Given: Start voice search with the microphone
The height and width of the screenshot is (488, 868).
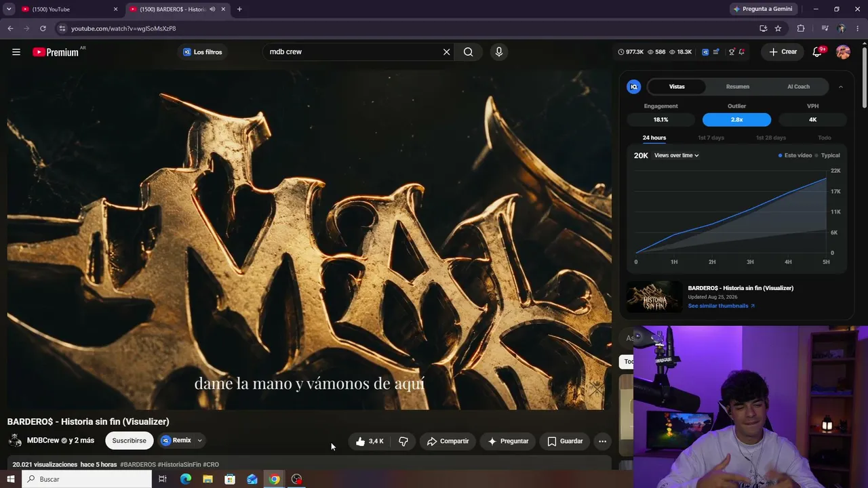Looking at the screenshot, I should coord(499,52).
